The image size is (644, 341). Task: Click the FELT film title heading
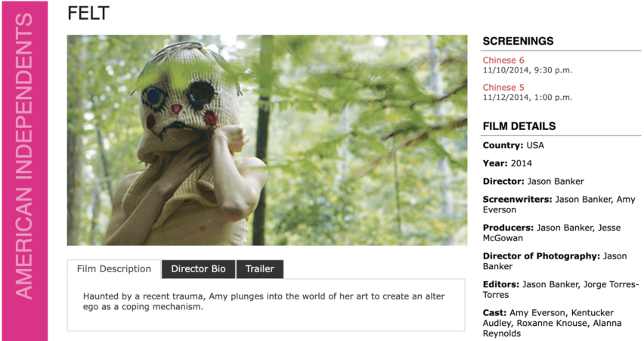pos(88,13)
